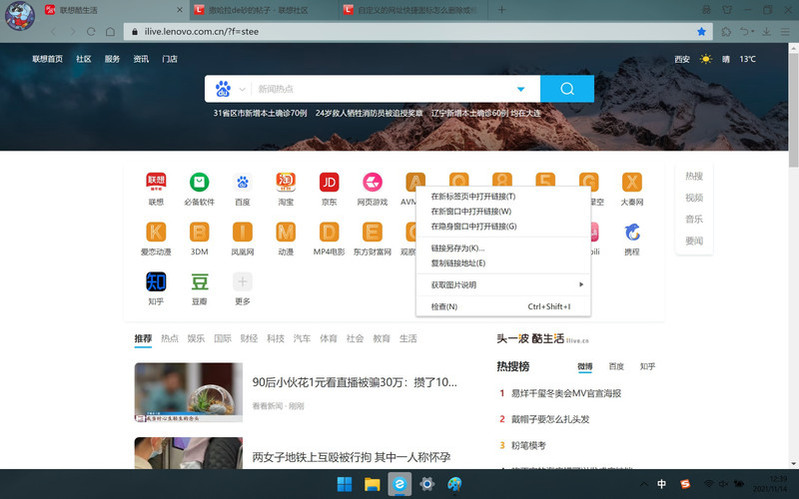799x499 pixels.
Task: Open the 携程 travel site icon
Action: click(x=631, y=232)
